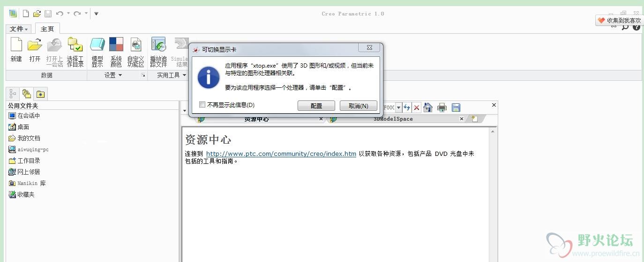This screenshot has height=262, width=644.
Task: Click the browser home icon
Action: click(x=428, y=108)
